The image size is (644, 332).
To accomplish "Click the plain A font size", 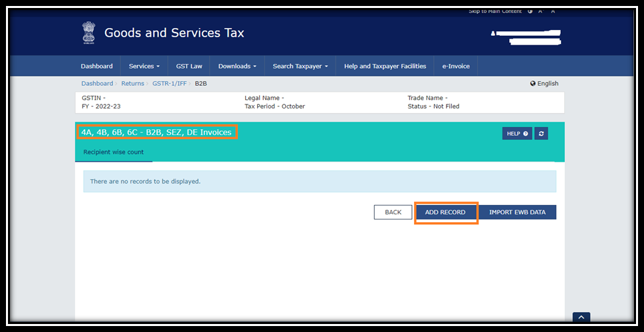I will (x=553, y=11).
